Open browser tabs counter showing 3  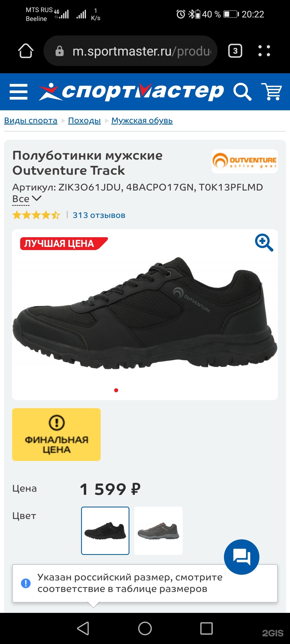tap(235, 51)
